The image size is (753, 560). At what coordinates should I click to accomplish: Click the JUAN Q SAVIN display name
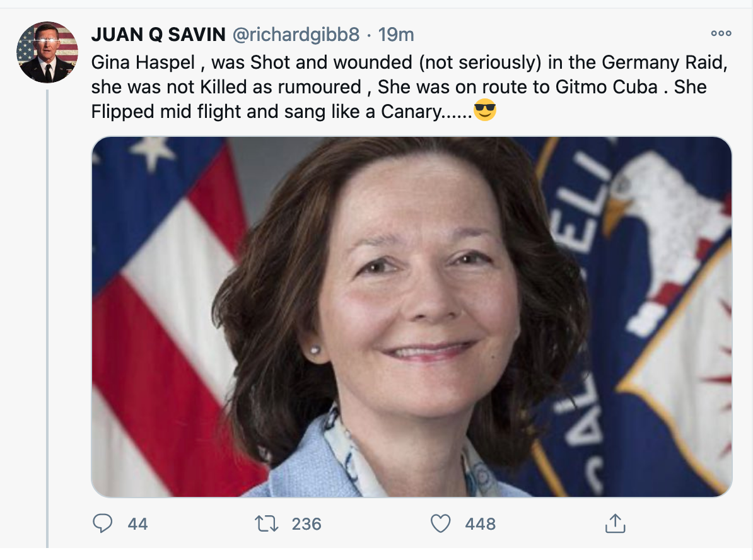coord(158,35)
